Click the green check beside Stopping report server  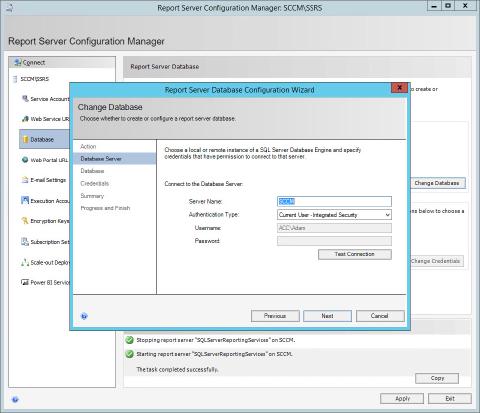[x=129, y=340]
